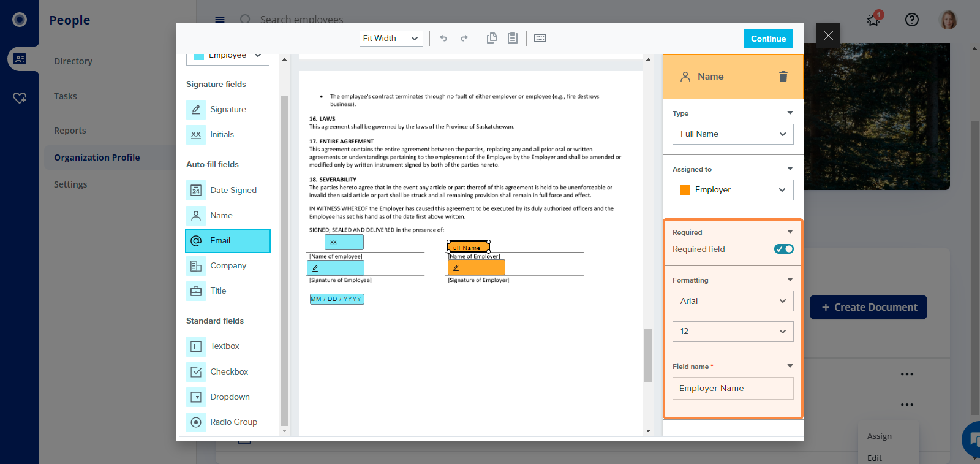Open Organization Profile menu item
This screenshot has width=980, height=464.
point(97,158)
